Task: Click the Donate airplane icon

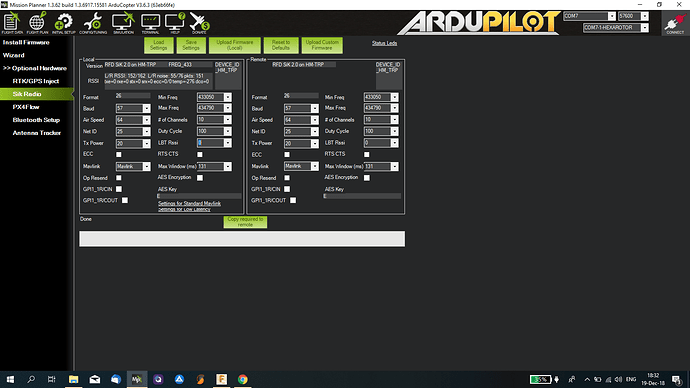Action: [x=199, y=23]
